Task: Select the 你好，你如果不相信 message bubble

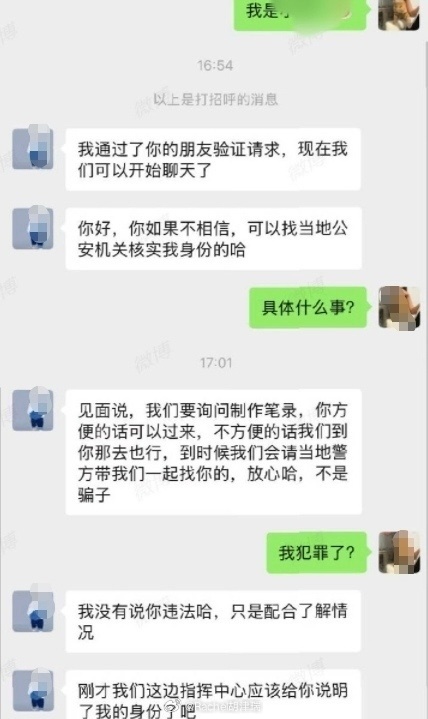Action: pyautogui.click(x=213, y=238)
